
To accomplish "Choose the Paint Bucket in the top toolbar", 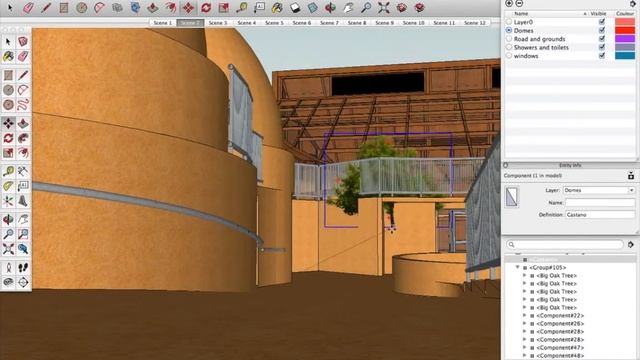I will (277, 7).
